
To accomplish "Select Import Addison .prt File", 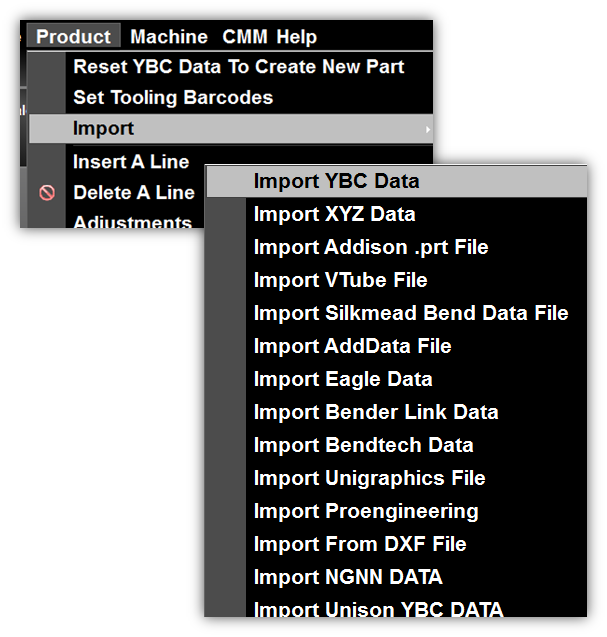I will point(370,247).
